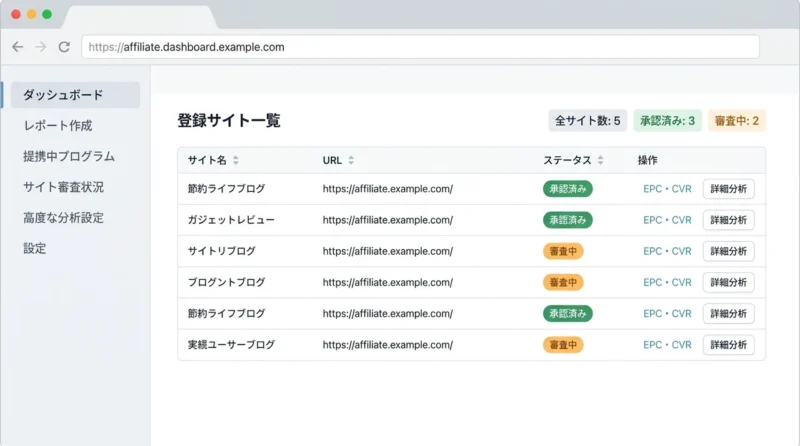This screenshot has height=446, width=800.
Task: Click EPC・CVR link for 実績ユーザーブログ
Action: tap(667, 345)
